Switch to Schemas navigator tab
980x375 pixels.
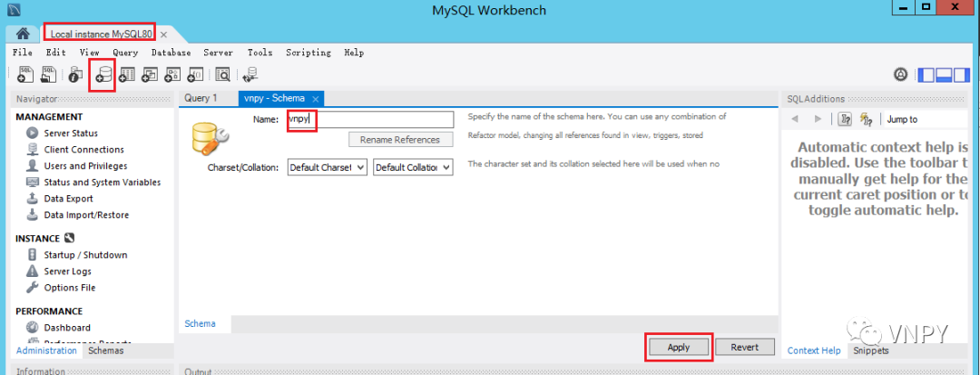pos(105,350)
